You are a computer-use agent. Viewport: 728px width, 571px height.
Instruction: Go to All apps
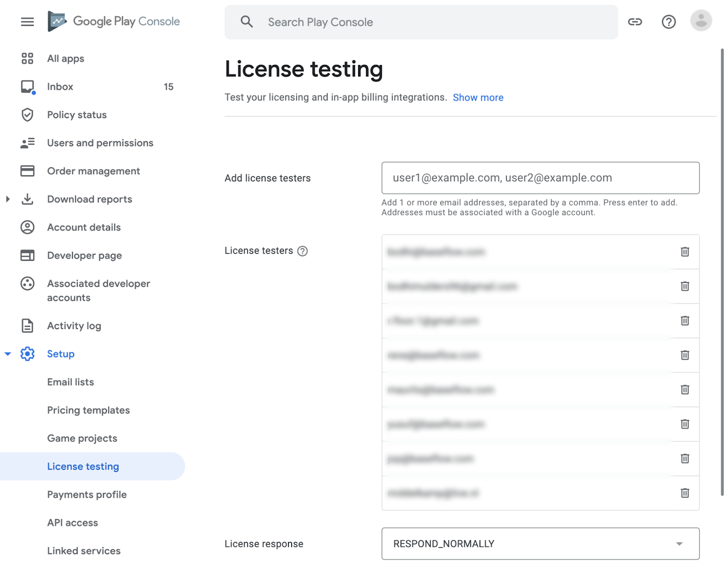click(x=66, y=59)
